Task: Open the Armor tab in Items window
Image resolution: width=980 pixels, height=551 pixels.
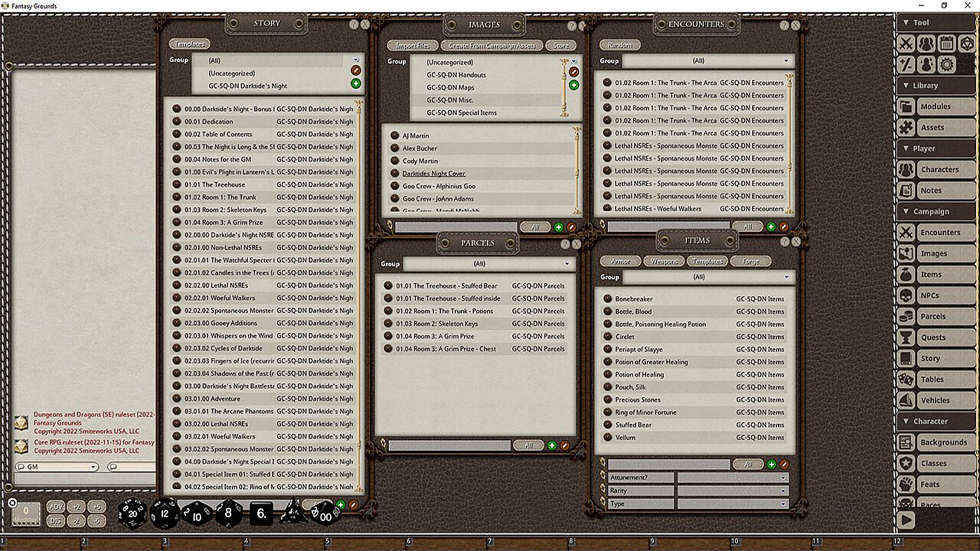Action: (620, 262)
